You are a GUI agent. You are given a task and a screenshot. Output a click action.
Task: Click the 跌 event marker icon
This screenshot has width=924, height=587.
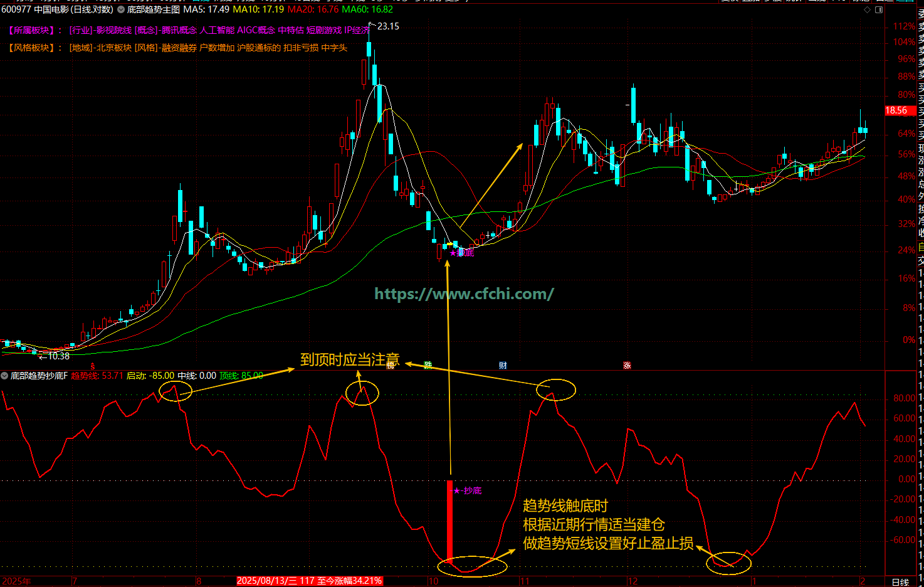(x=428, y=365)
